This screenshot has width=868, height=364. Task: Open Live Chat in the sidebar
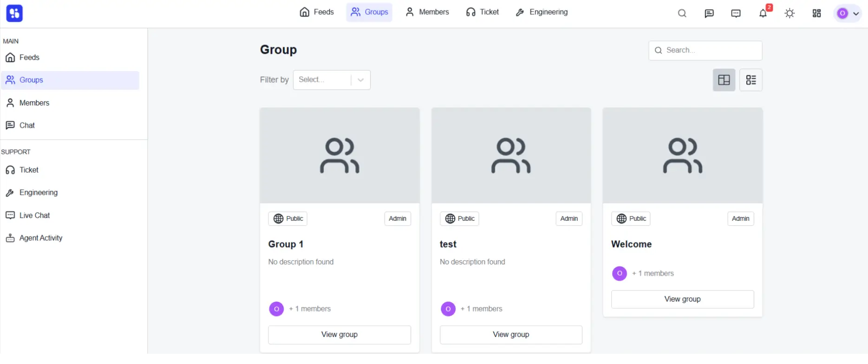pyautogui.click(x=70, y=216)
